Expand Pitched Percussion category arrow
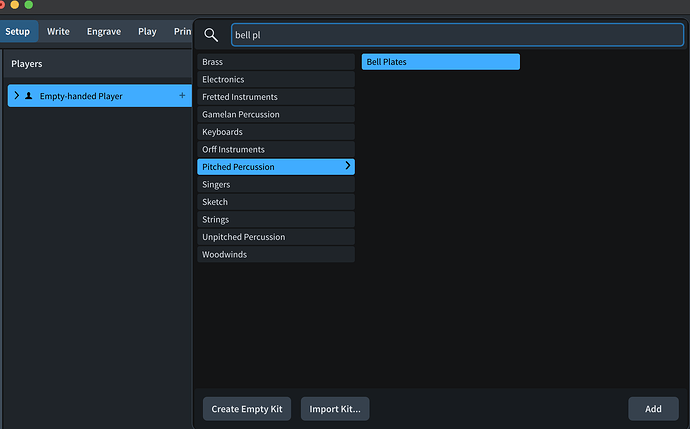This screenshot has width=690, height=429. pos(347,167)
